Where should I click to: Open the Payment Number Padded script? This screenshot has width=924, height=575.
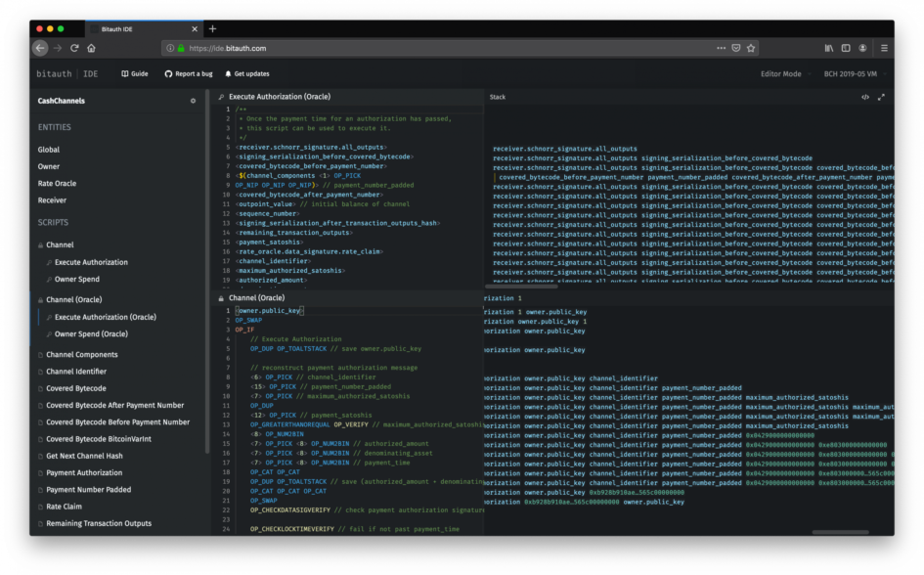pyautogui.click(x=88, y=490)
